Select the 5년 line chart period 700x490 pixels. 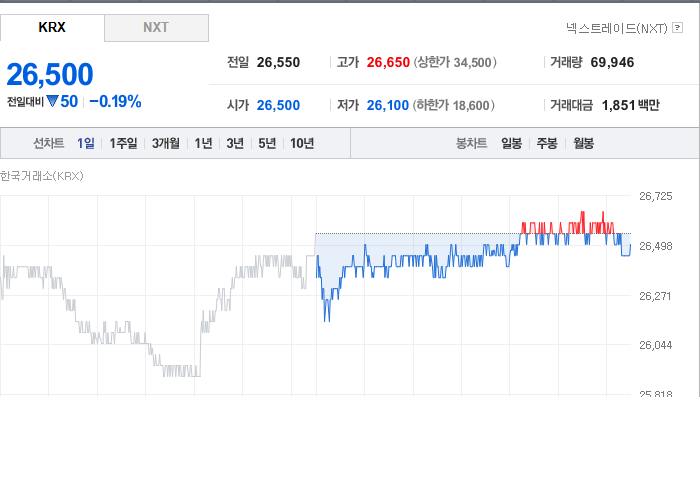tap(267, 143)
